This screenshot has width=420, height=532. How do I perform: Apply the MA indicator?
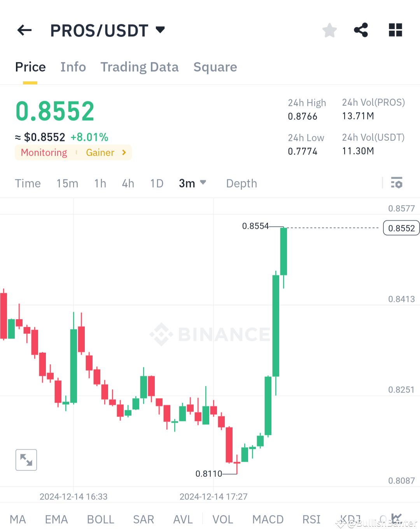pyautogui.click(x=18, y=519)
